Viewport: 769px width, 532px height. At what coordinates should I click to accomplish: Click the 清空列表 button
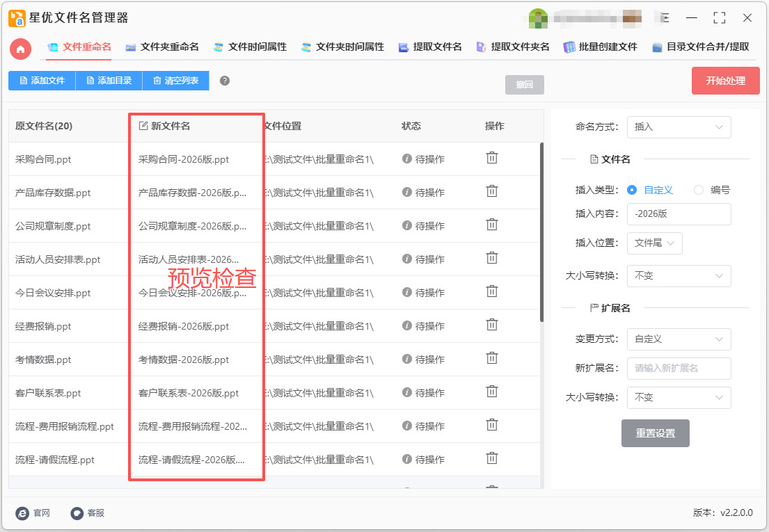click(x=175, y=81)
